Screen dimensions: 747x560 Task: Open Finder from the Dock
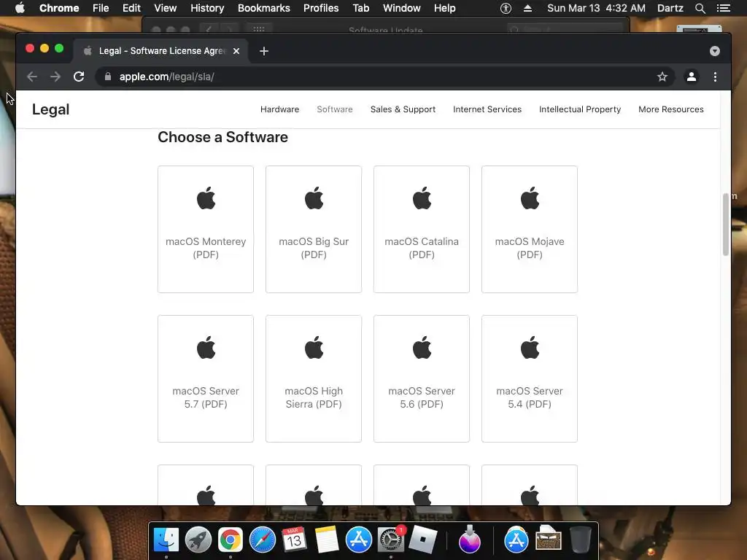tap(166, 540)
